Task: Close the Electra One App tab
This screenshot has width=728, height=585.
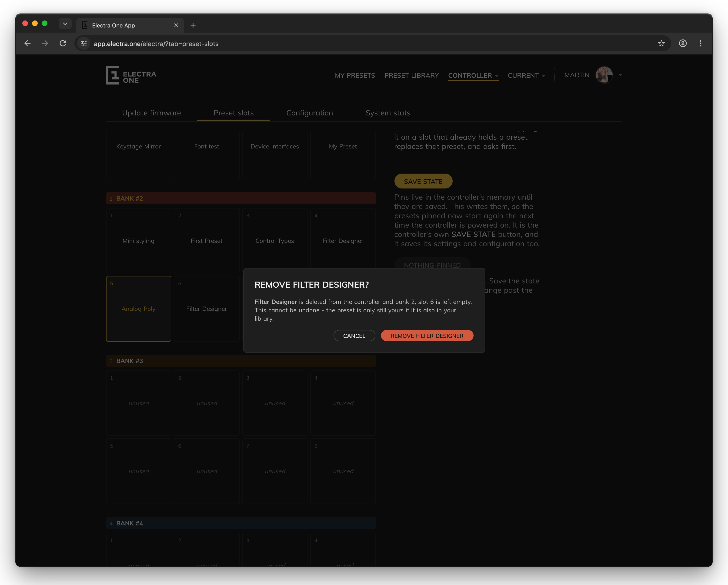Action: click(x=176, y=25)
